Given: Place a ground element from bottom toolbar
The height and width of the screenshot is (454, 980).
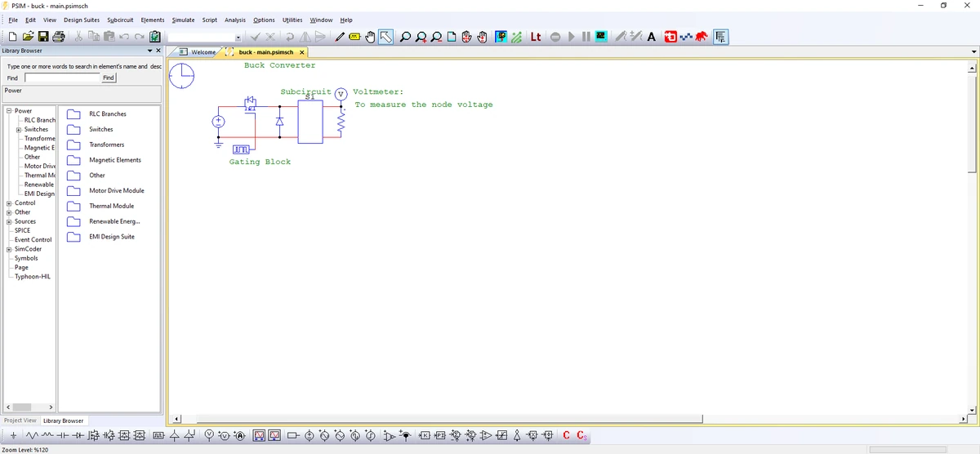Looking at the screenshot, I should [x=13, y=436].
